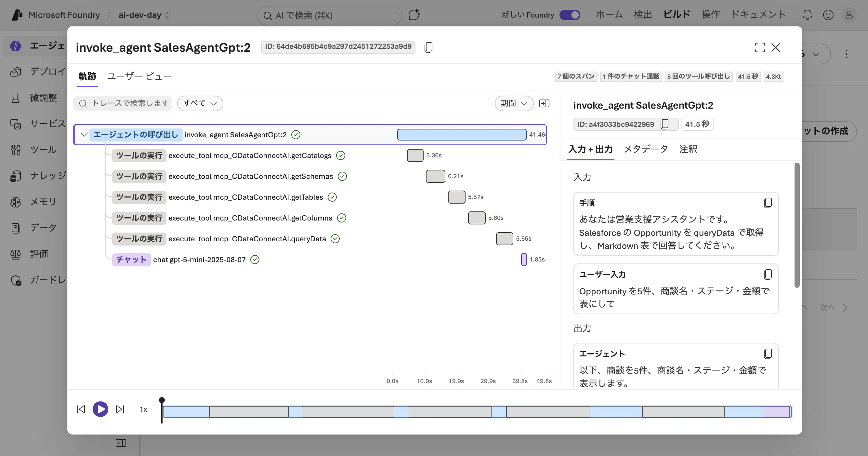Open feedback smiley icon

point(828,15)
